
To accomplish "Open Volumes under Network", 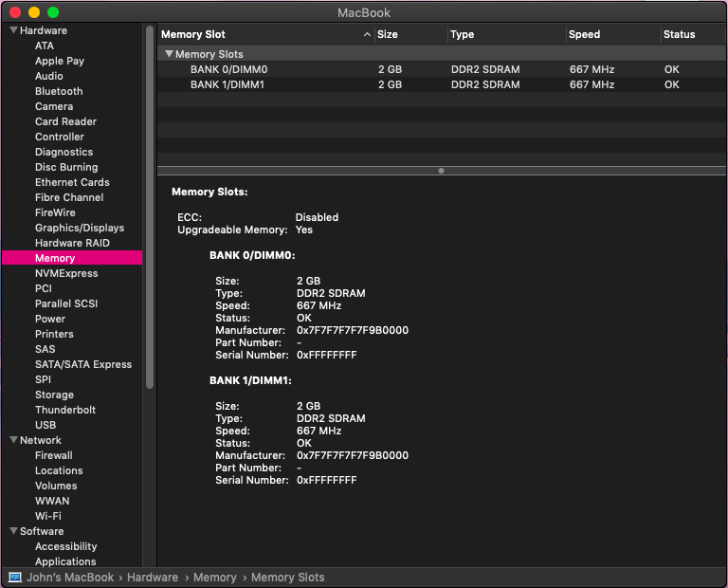I will [x=56, y=486].
